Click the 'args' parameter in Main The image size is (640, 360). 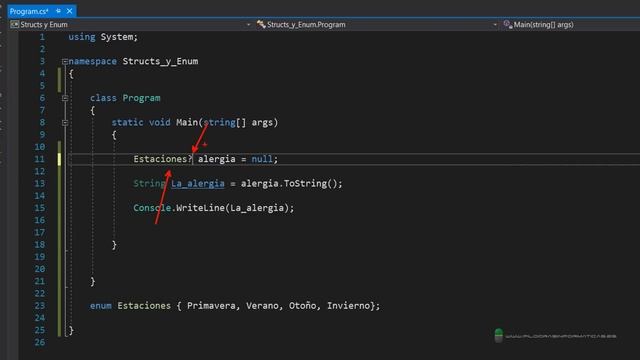tap(262, 122)
